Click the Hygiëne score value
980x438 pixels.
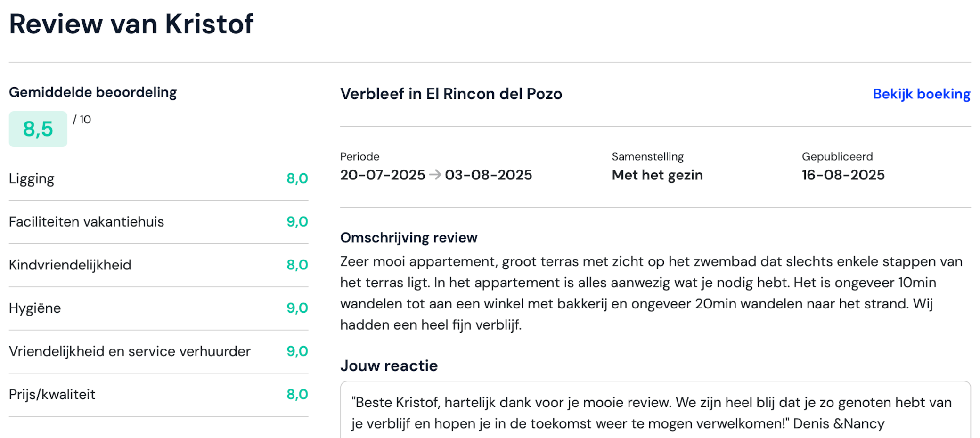(297, 308)
